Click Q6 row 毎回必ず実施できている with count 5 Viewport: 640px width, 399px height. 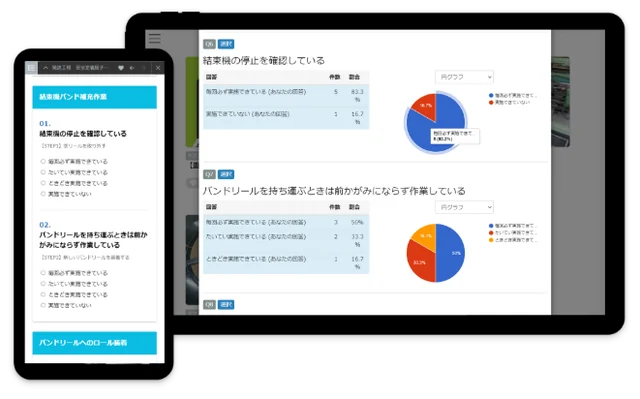pos(286,96)
